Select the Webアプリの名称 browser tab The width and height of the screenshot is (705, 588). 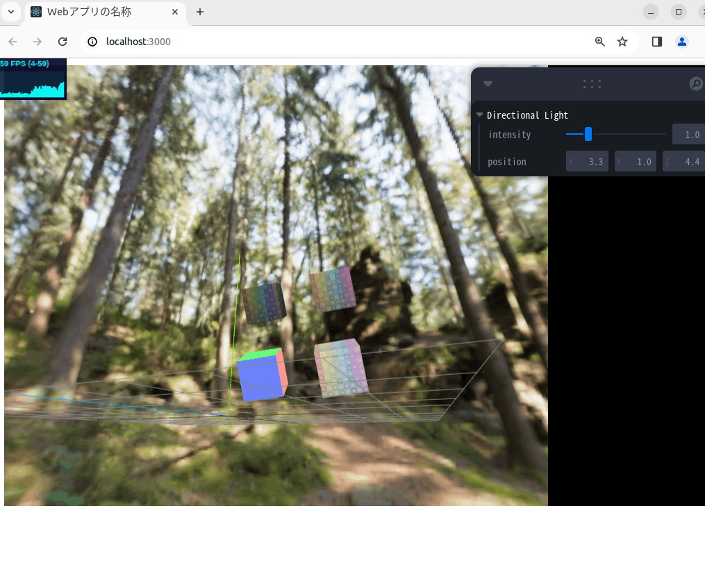(x=105, y=12)
